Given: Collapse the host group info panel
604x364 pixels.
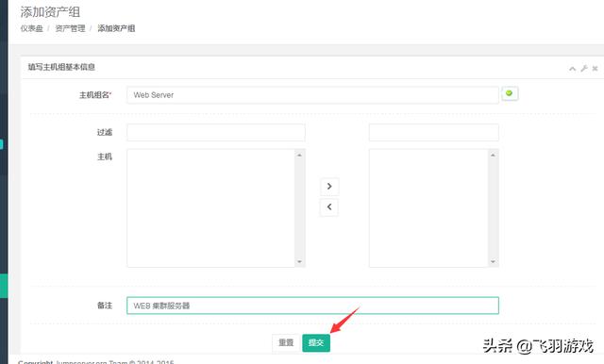Looking at the screenshot, I should coord(573,69).
